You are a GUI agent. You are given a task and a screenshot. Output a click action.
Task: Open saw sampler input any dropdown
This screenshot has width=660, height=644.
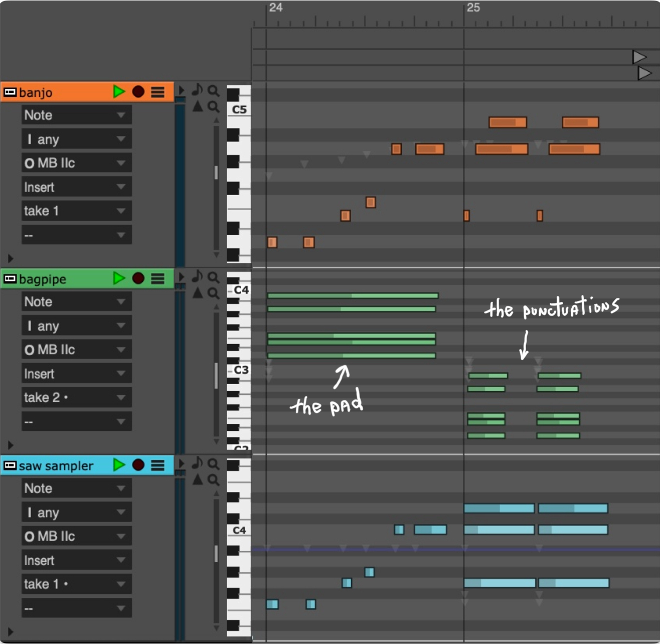tap(76, 513)
